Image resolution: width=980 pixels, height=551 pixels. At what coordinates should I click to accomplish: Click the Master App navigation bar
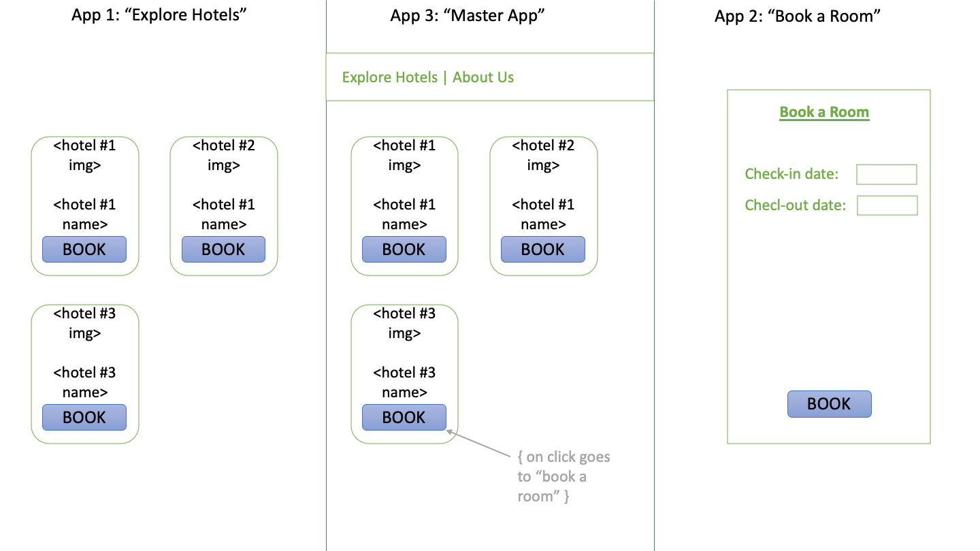490,77
